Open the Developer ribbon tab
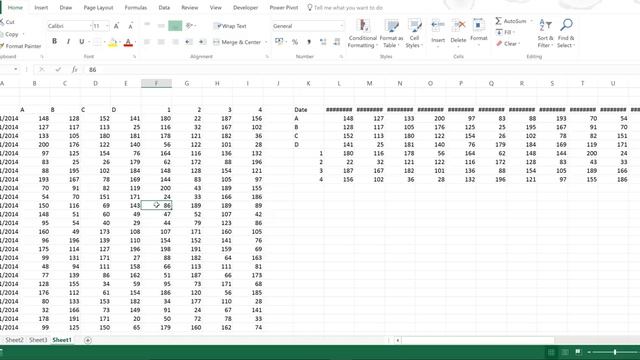Image resolution: width=640 pixels, height=360 pixels. (245, 7)
